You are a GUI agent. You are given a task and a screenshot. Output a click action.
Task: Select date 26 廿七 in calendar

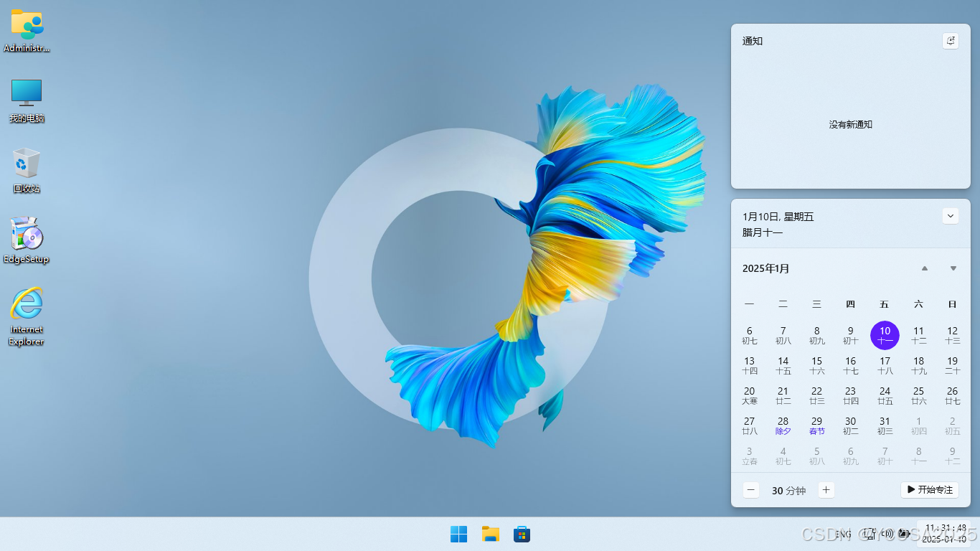[952, 395]
